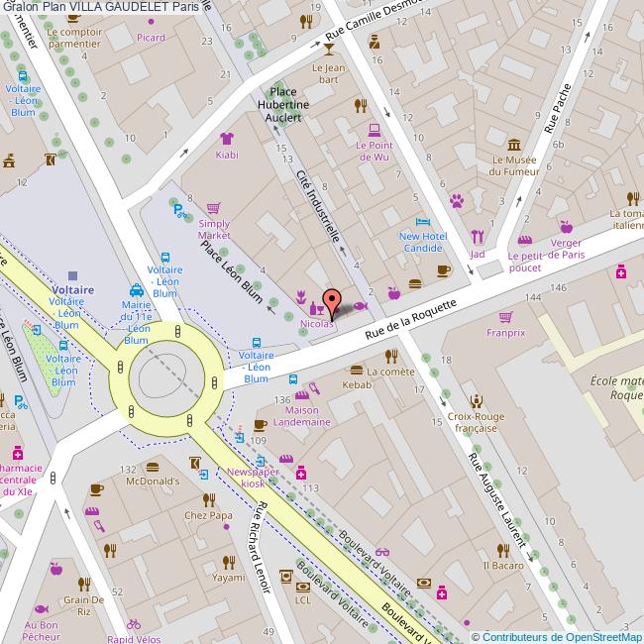Select the Kiabi clothing store icon
644x644 pixels.
pyautogui.click(x=226, y=138)
